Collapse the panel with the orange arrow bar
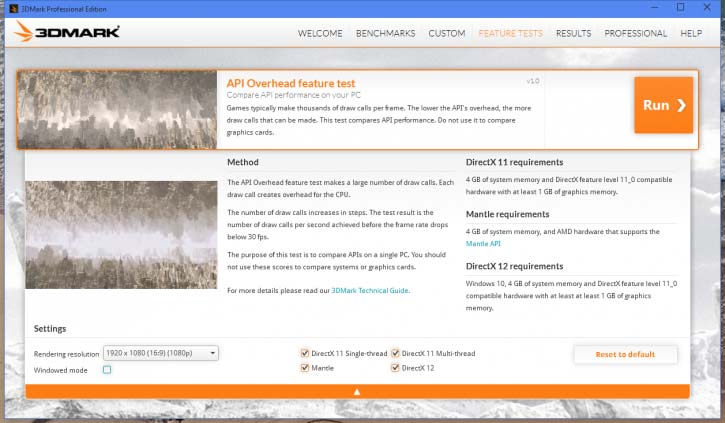The image size is (725, 423). pyautogui.click(x=357, y=391)
